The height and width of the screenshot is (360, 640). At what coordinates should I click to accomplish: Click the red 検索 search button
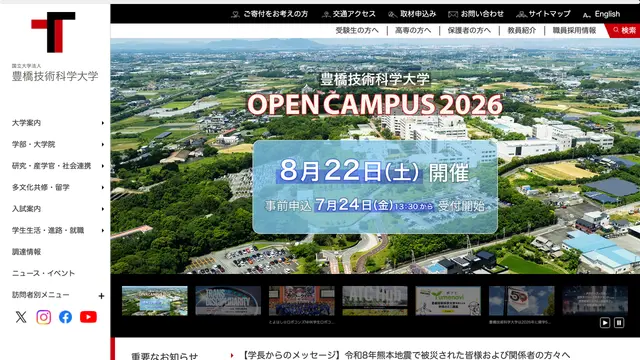coord(624,30)
